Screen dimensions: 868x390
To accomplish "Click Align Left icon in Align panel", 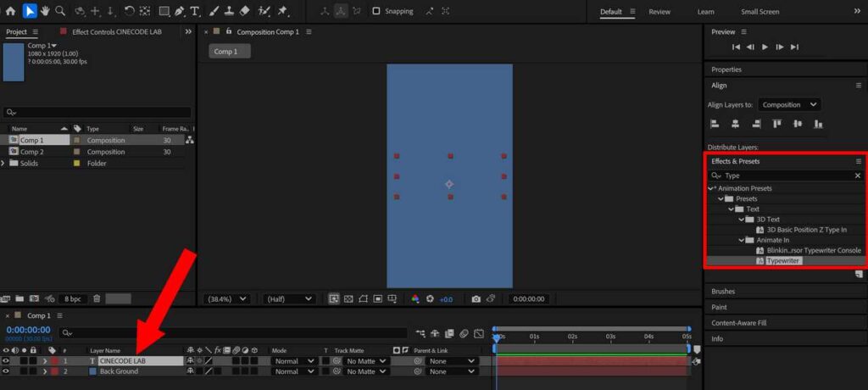I will (x=715, y=124).
